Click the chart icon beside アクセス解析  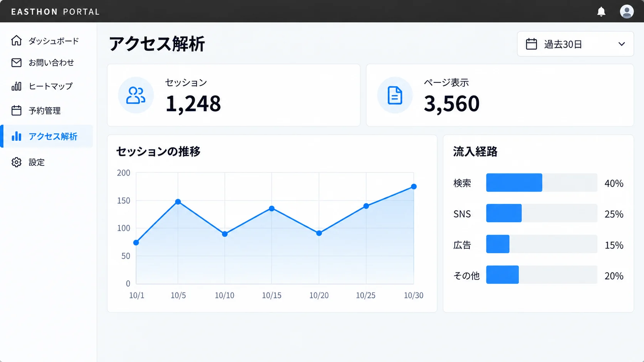pyautogui.click(x=16, y=136)
